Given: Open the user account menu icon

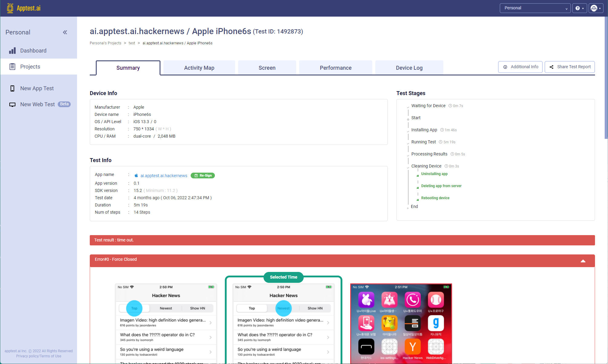Looking at the screenshot, I should point(596,8).
